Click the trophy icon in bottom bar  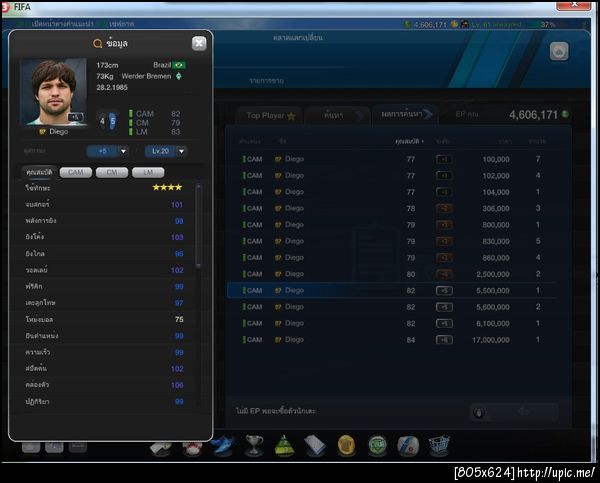pos(254,446)
